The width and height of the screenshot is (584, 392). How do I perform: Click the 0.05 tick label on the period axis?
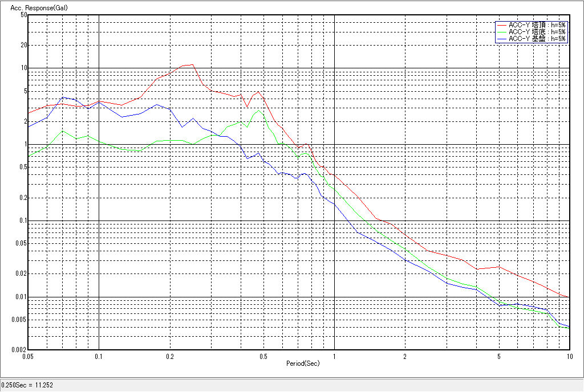coord(27,356)
